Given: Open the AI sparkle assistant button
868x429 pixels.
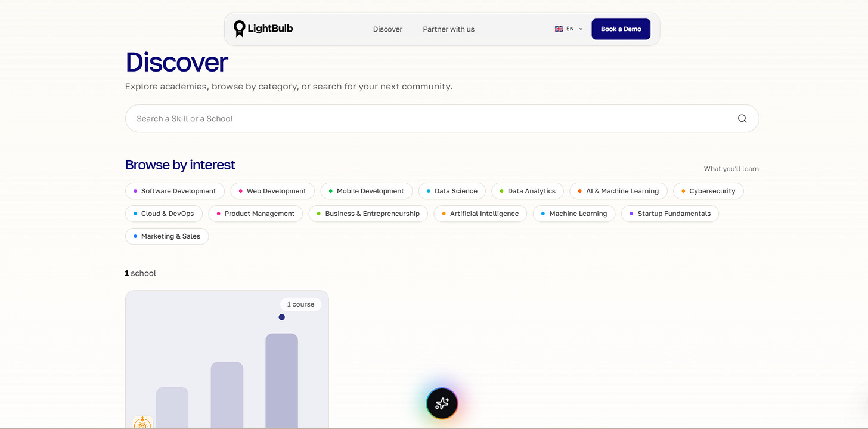Looking at the screenshot, I should pyautogui.click(x=442, y=403).
